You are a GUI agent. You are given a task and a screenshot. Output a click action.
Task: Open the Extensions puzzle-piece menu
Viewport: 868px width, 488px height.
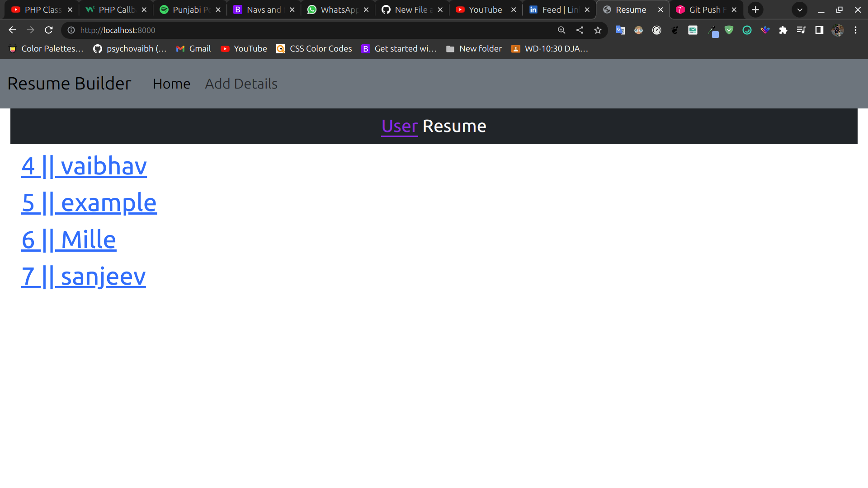point(783,30)
